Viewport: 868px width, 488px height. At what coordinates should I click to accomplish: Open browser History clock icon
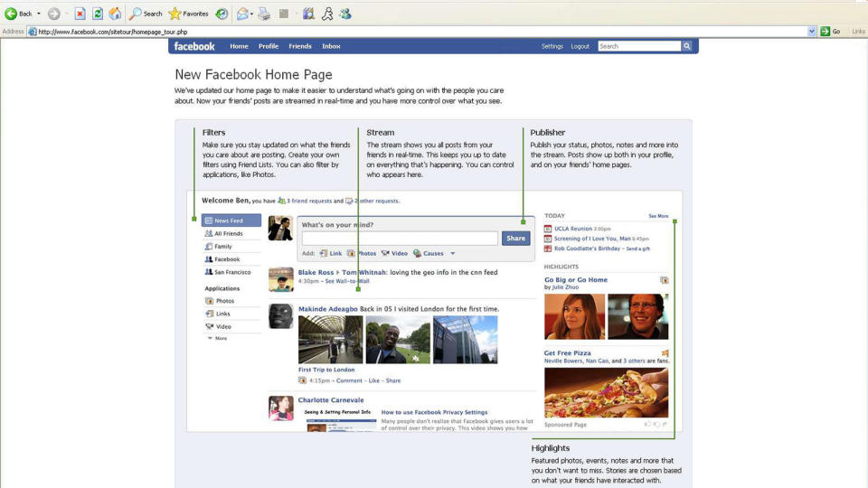222,14
